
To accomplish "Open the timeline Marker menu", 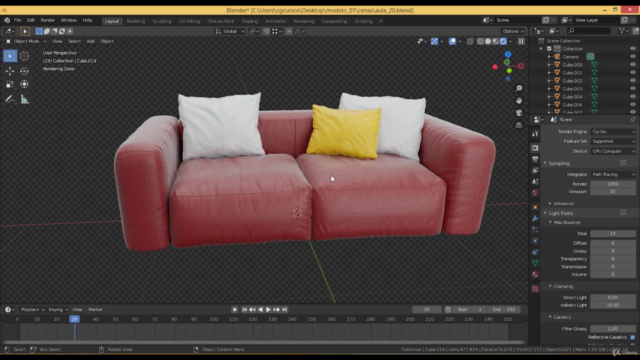I will (95, 309).
